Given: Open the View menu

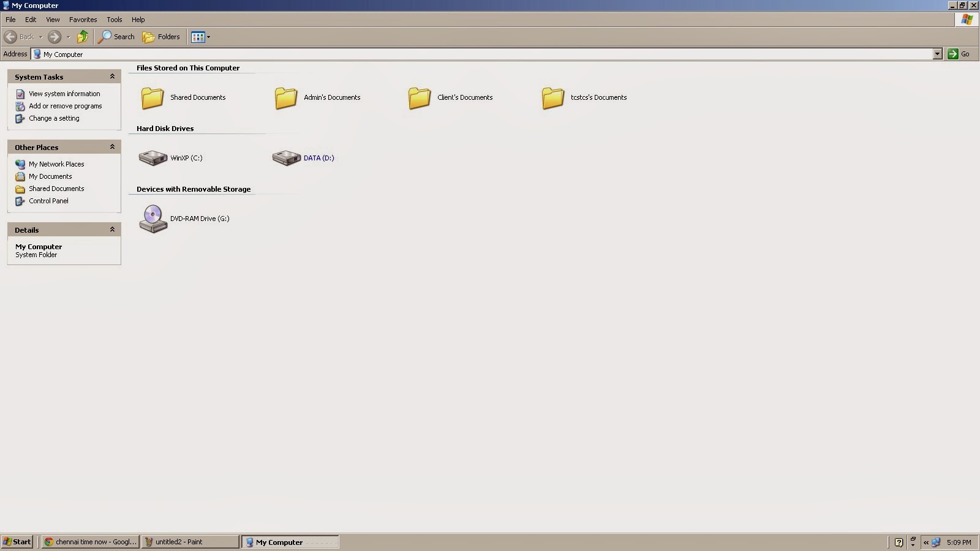Looking at the screenshot, I should pyautogui.click(x=53, y=20).
